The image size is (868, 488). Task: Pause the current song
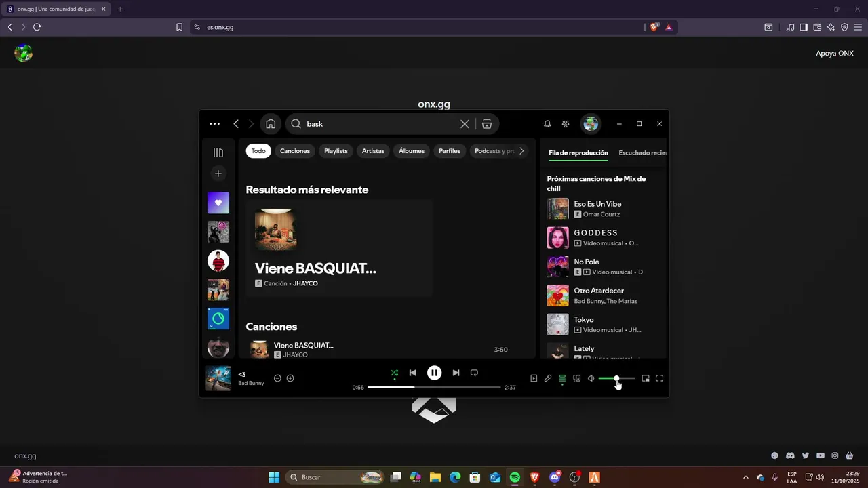[x=434, y=373]
